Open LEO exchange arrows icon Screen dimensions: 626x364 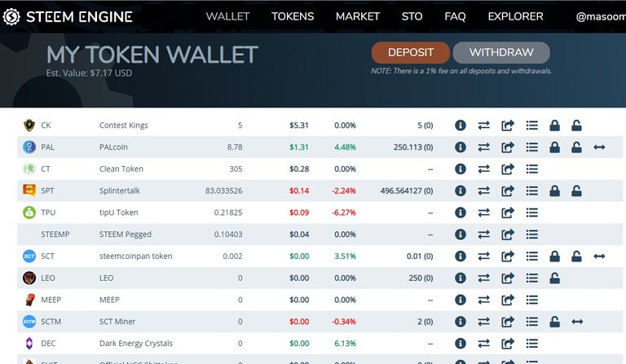tap(484, 278)
